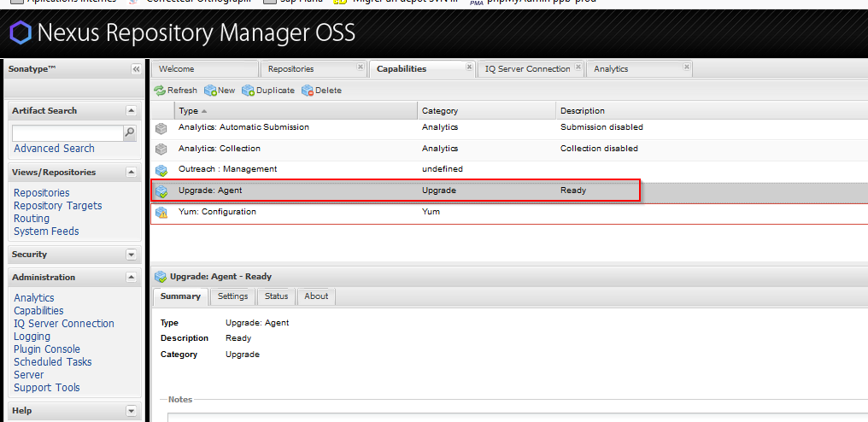Click the Artifact Search input field
The height and width of the screenshot is (422, 868).
pos(67,133)
